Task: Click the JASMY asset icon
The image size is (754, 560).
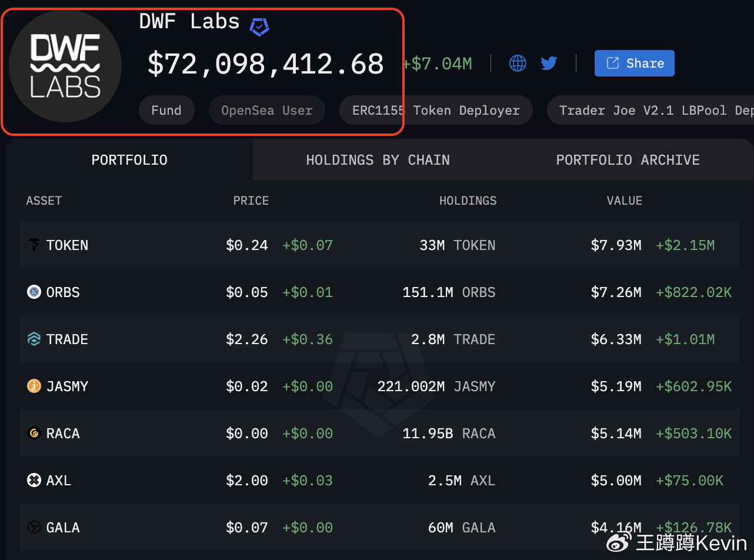Action: pos(34,386)
